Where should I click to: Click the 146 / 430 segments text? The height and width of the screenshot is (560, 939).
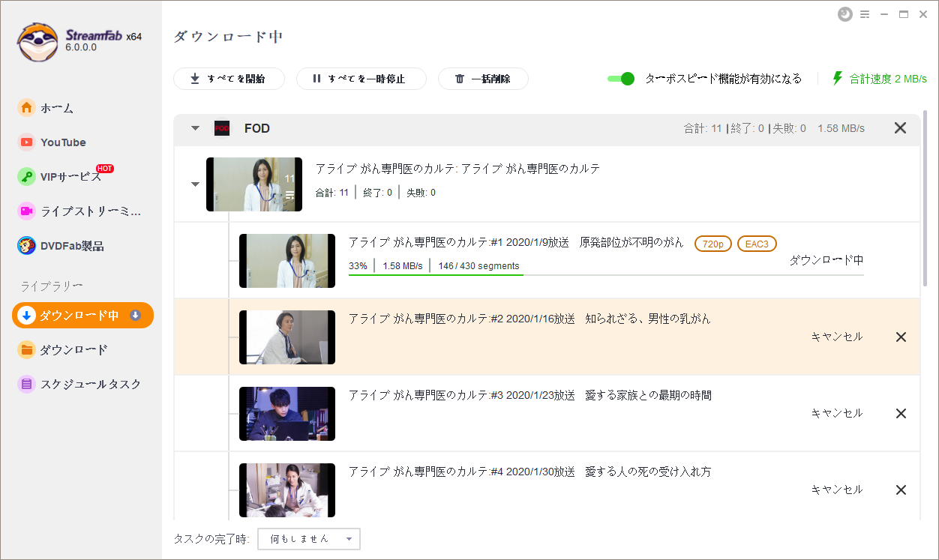point(479,265)
